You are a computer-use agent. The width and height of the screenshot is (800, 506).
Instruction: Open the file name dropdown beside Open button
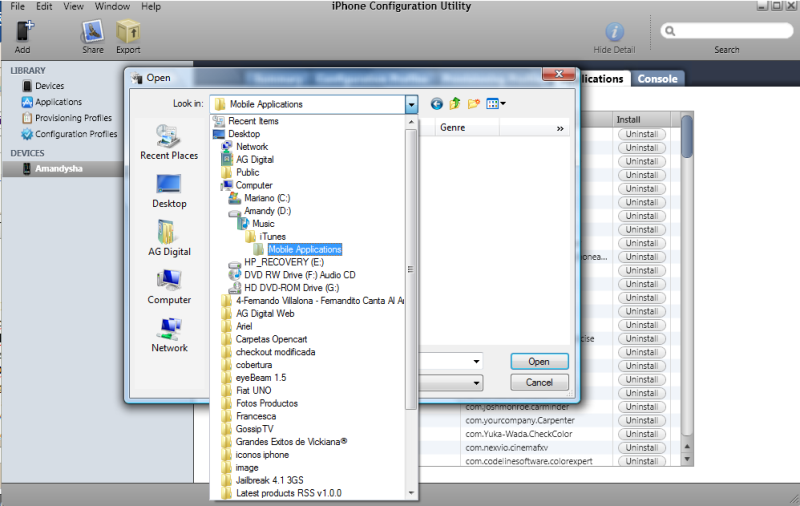(x=476, y=362)
